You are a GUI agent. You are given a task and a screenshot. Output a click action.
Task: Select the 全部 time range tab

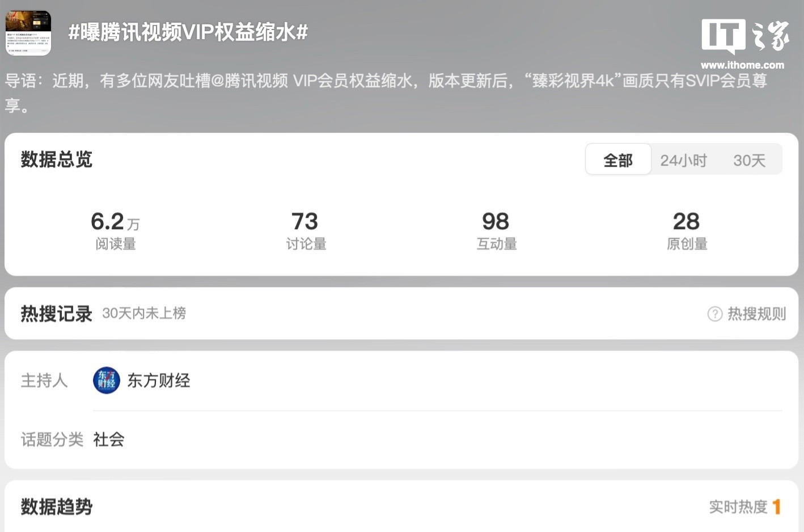pyautogui.click(x=618, y=160)
